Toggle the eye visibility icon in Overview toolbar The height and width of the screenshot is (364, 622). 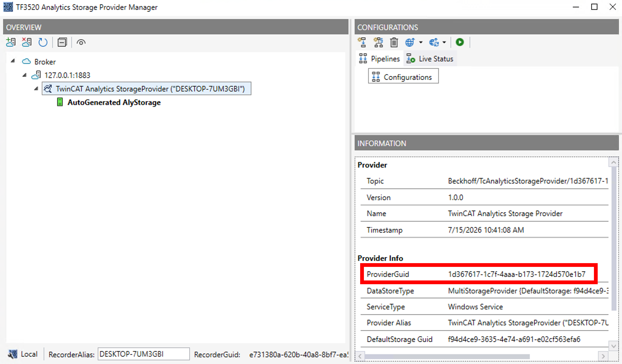(x=81, y=42)
